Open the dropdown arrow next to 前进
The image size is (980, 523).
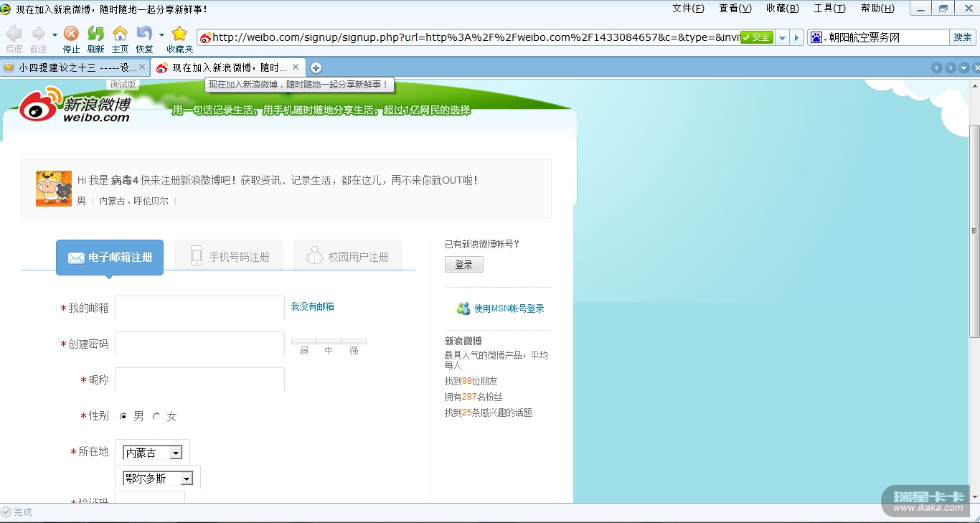tap(55, 34)
